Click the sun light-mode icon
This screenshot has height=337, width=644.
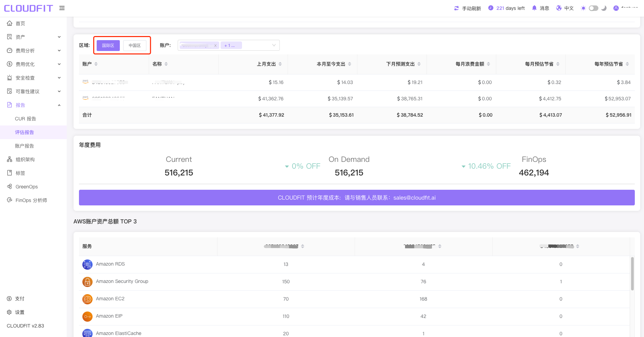tap(583, 8)
